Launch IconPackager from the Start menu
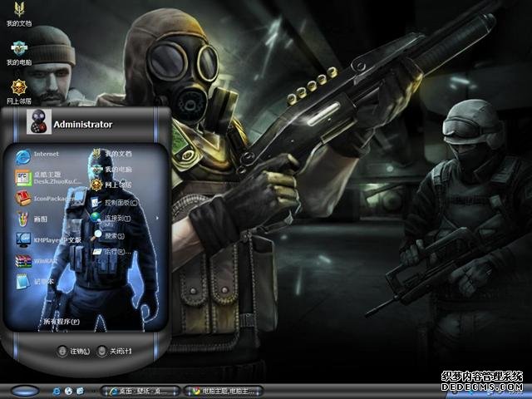The image size is (532, 399). (45, 199)
